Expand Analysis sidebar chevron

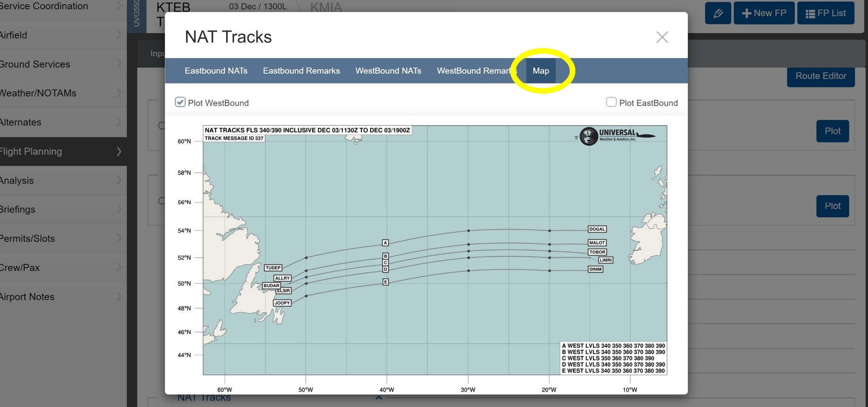[x=119, y=180]
